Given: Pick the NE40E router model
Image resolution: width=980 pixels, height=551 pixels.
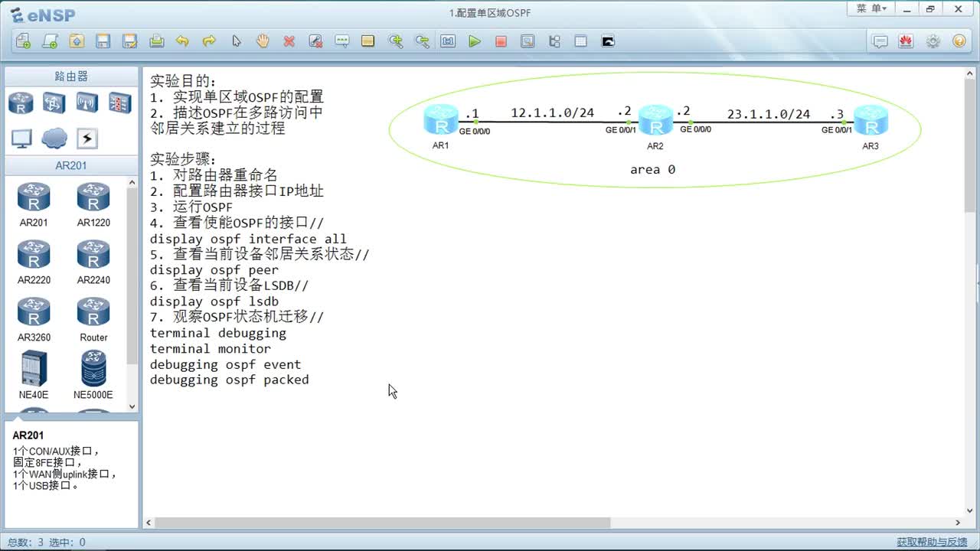Looking at the screenshot, I should click(x=34, y=375).
